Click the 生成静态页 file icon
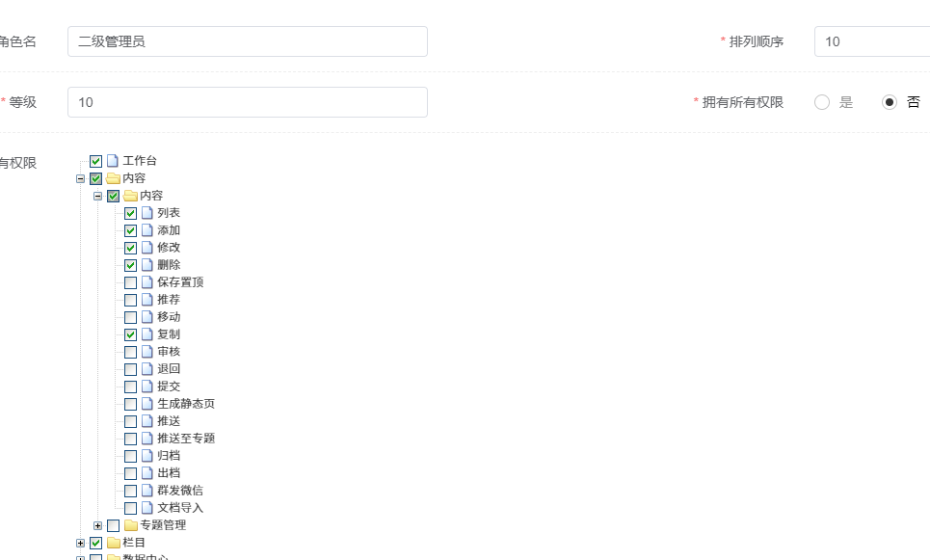The image size is (930, 560). tap(147, 404)
